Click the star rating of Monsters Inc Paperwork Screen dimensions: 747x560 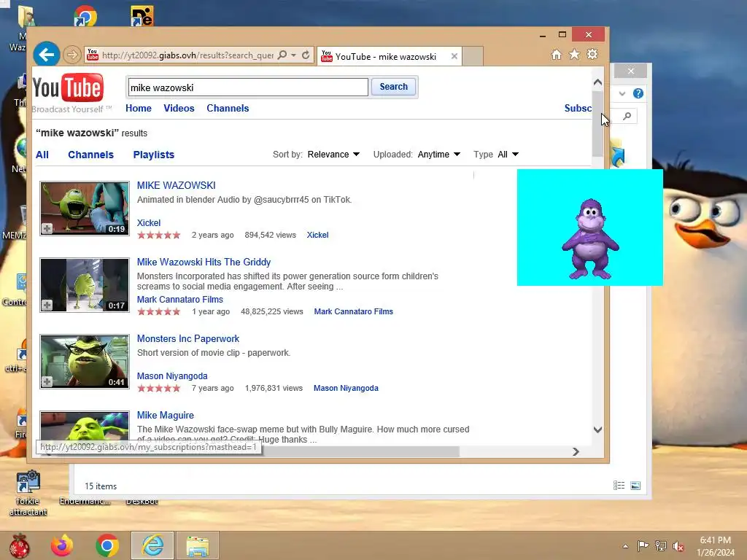(158, 388)
